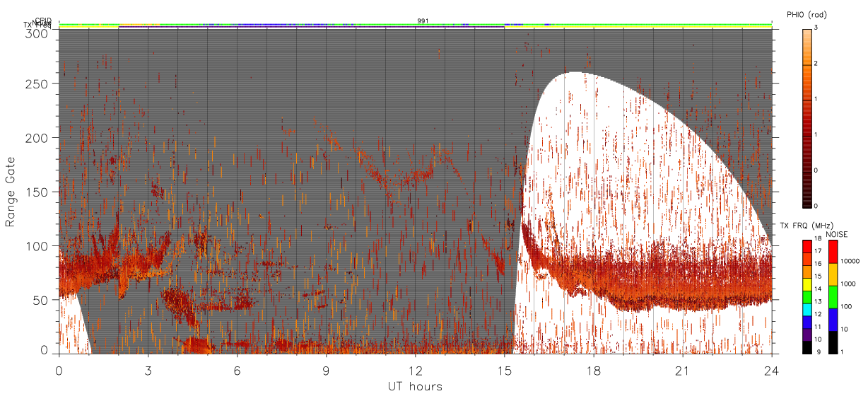Click the UT hours tick label '24'
The height and width of the screenshot is (401, 868).
pyautogui.click(x=772, y=371)
